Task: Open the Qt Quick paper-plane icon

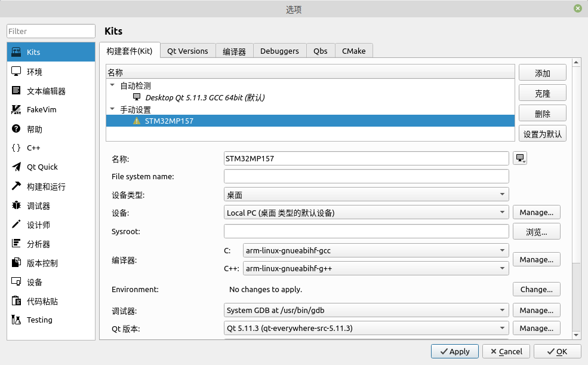Action: coord(16,167)
